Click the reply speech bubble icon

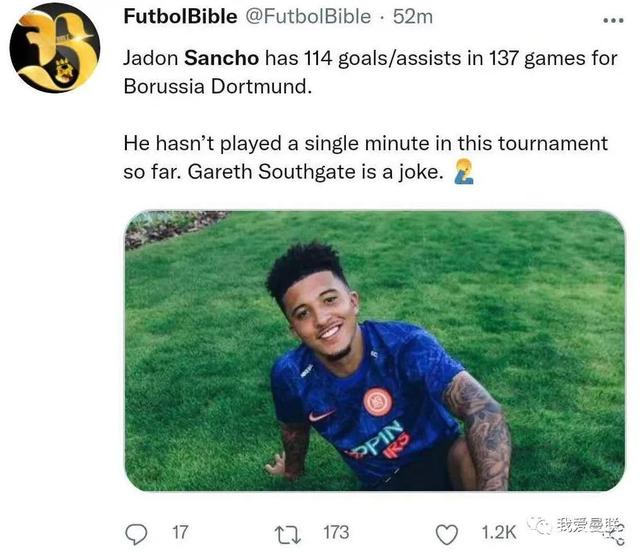(x=139, y=532)
